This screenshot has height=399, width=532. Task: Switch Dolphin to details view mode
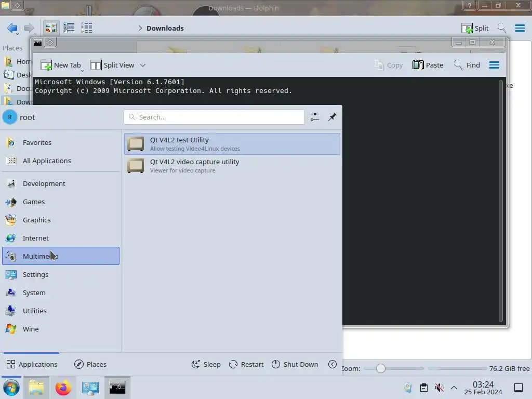point(87,28)
